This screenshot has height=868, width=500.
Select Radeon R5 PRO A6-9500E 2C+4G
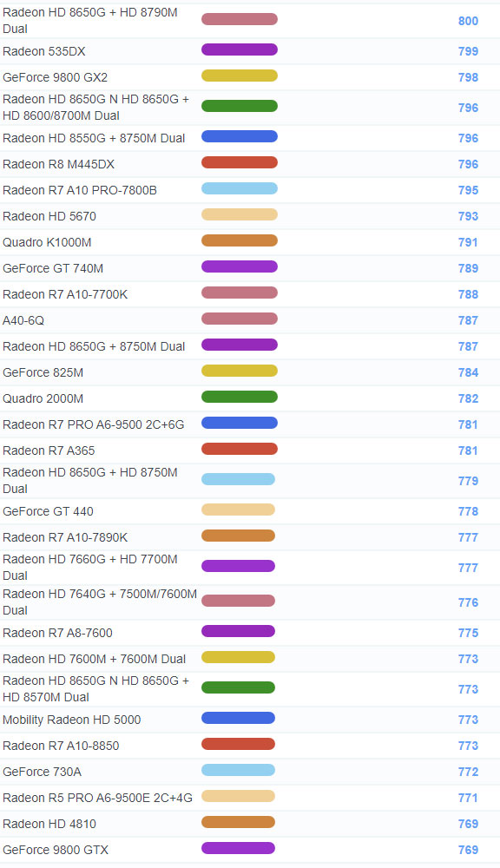tap(97, 798)
